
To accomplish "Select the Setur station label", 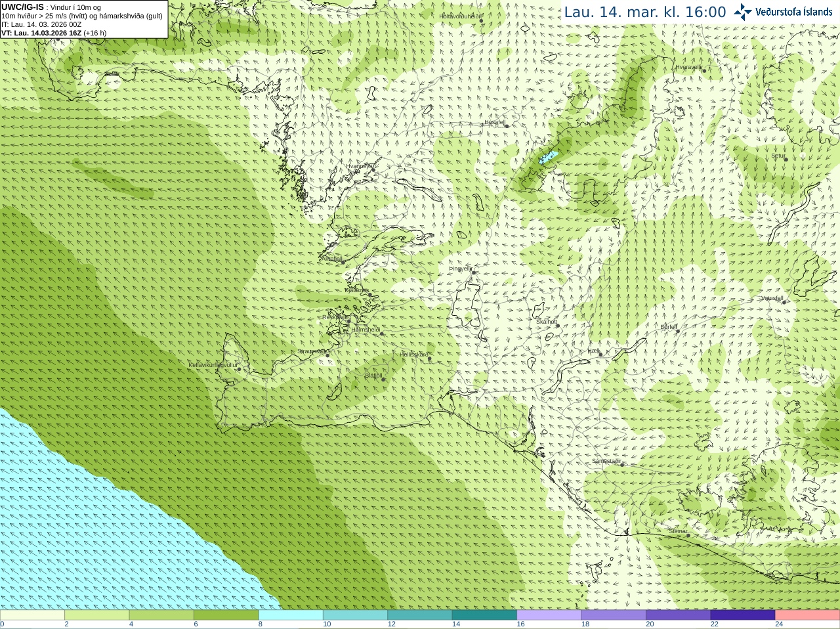I will pos(778,156).
